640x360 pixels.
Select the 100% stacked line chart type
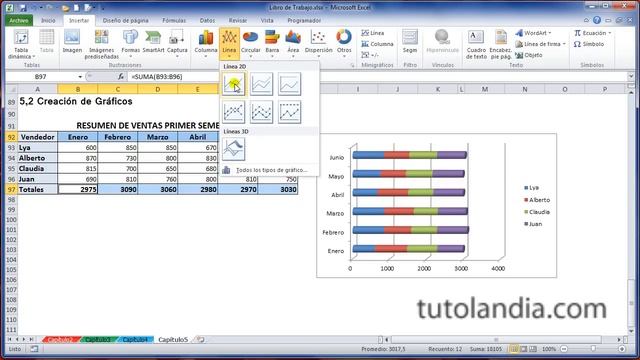(x=289, y=84)
